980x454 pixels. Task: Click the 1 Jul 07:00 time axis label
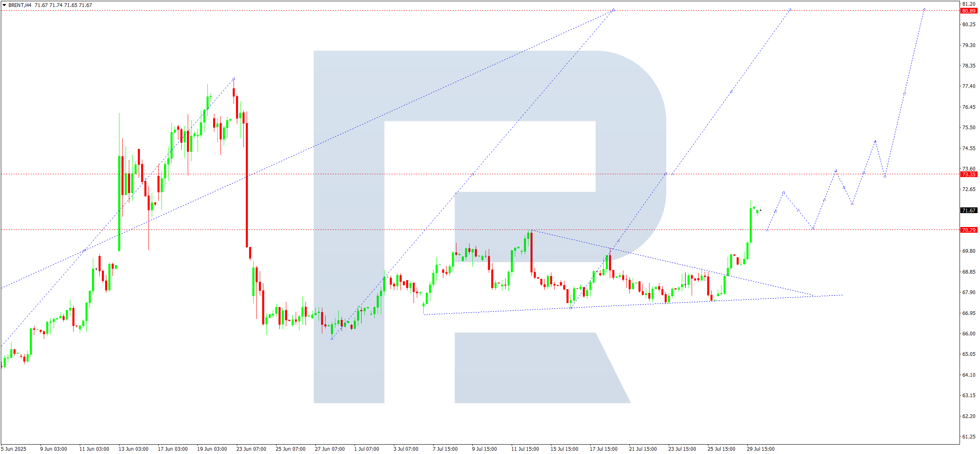click(x=366, y=449)
